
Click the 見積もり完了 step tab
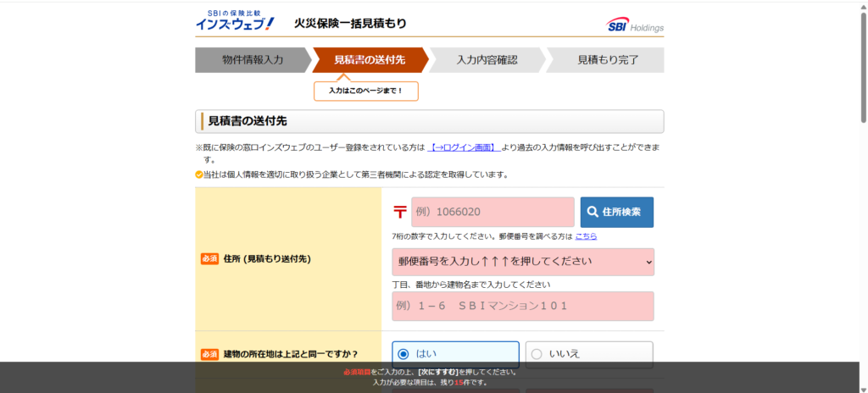607,60
